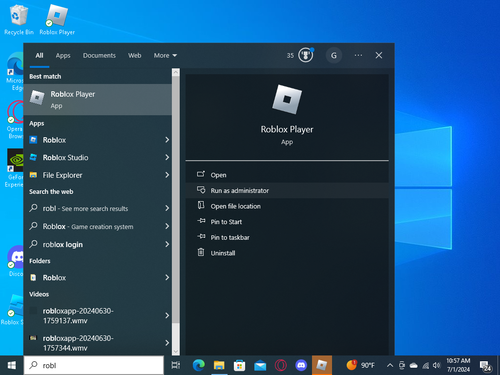Expand the More filter dropdown

165,56
